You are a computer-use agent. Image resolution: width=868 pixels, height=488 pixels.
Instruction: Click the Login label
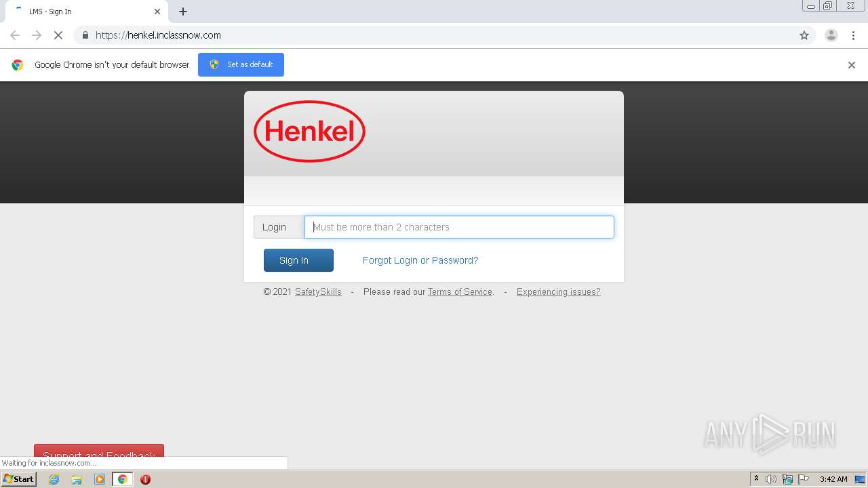pos(274,227)
